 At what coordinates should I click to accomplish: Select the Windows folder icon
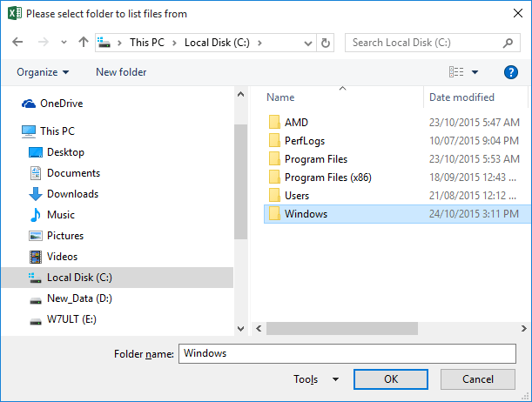274,213
